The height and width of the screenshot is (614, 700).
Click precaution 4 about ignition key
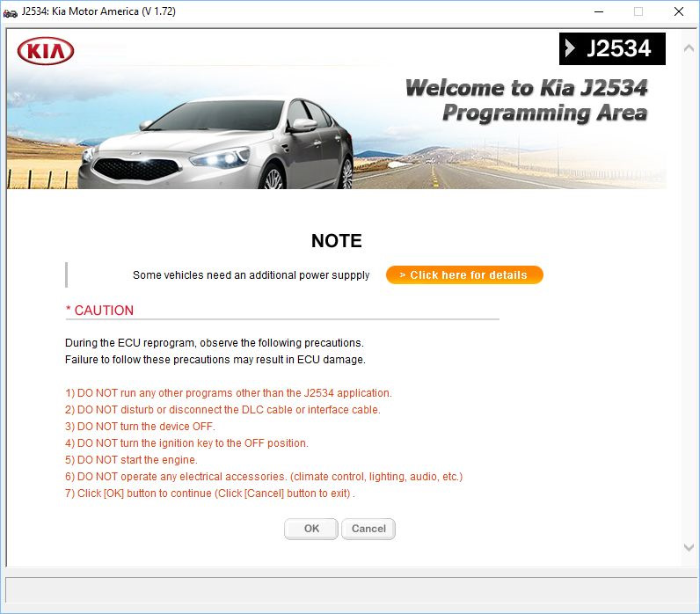coord(186,443)
